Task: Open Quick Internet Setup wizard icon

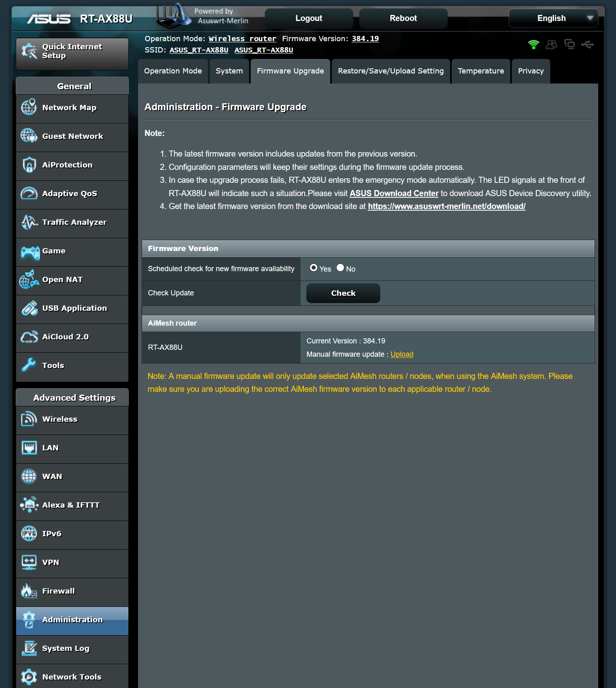Action: (x=29, y=51)
